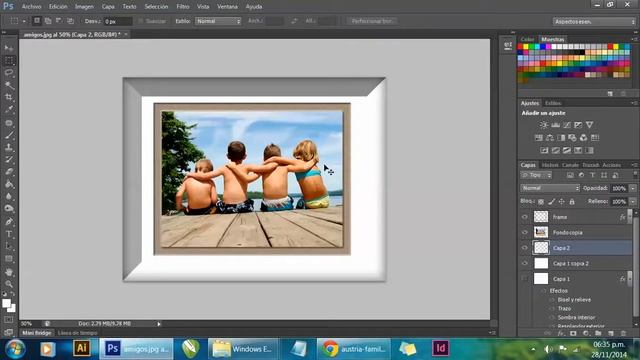Hide the Fondo copia layer
Screen dimensions: 640x360
(525, 233)
